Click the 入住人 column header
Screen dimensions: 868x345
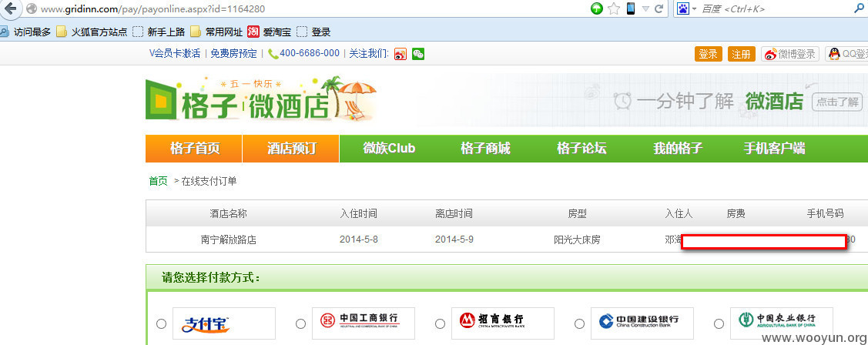point(679,214)
